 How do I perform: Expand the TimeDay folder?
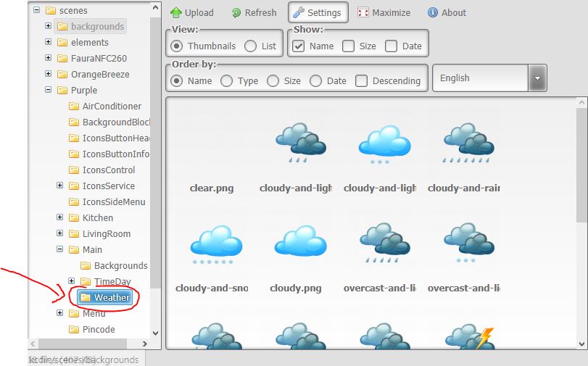tap(72, 281)
